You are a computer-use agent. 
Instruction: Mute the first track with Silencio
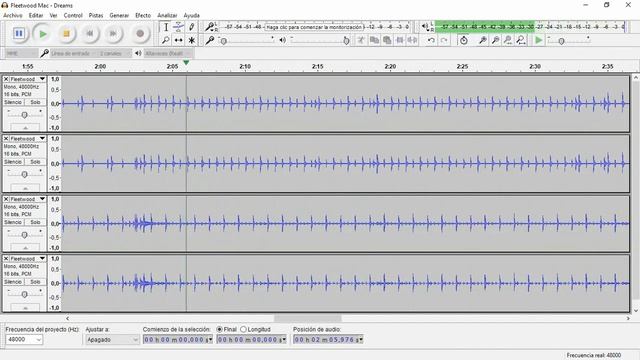tap(13, 102)
